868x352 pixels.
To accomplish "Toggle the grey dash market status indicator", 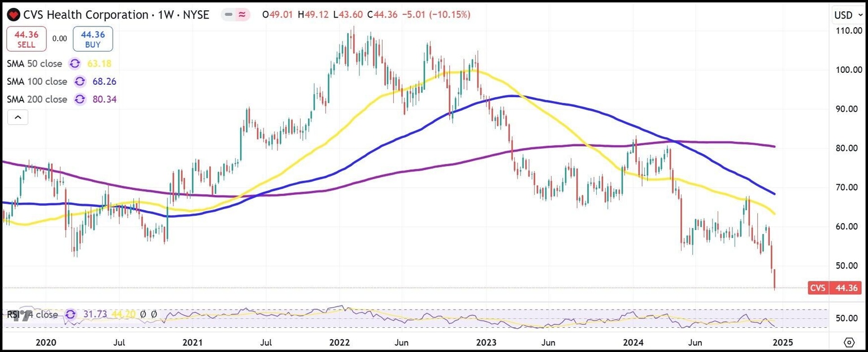I will (x=229, y=15).
